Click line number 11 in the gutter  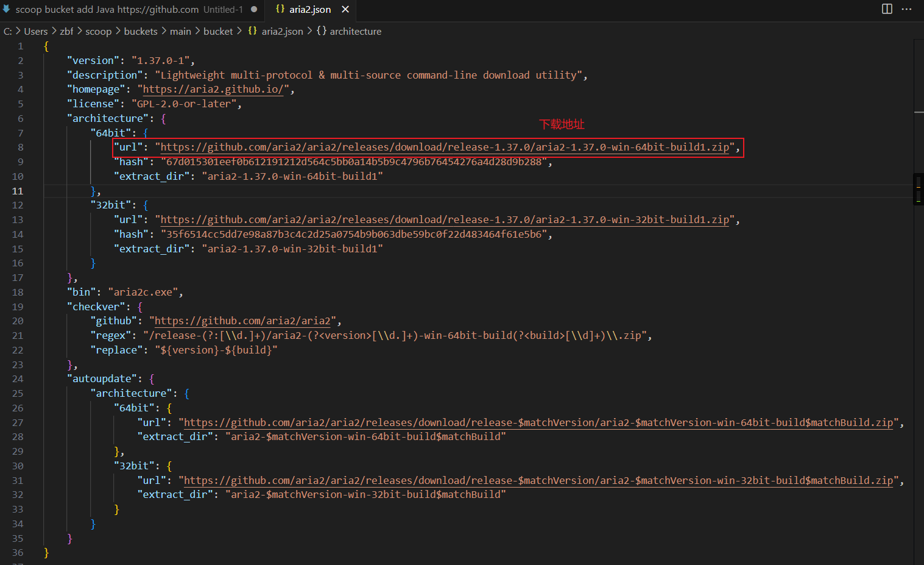click(18, 191)
